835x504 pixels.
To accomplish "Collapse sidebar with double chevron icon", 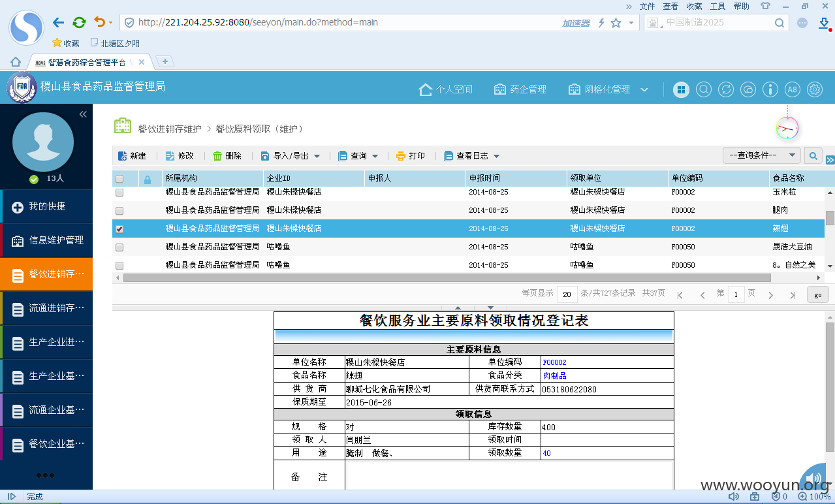I will coord(83,114).
